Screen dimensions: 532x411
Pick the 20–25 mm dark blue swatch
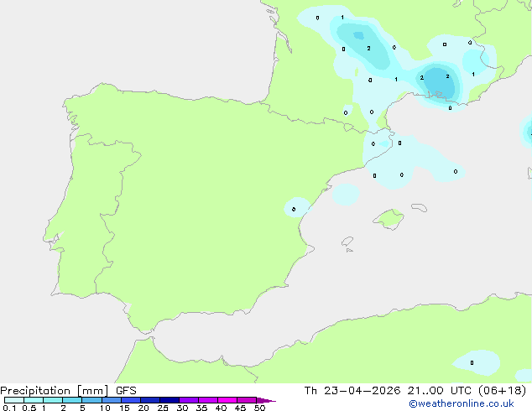click(149, 400)
